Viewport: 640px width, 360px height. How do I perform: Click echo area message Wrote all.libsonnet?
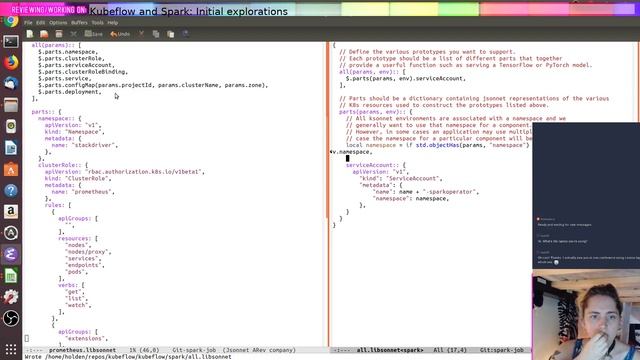(128, 357)
